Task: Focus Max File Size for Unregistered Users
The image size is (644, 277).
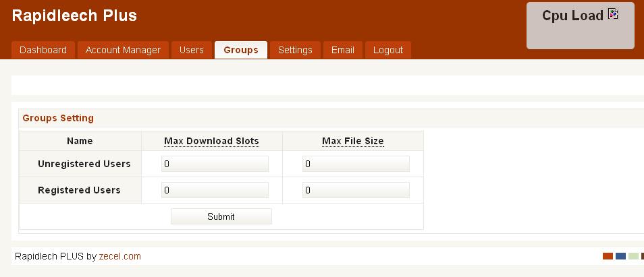Action: click(x=356, y=164)
